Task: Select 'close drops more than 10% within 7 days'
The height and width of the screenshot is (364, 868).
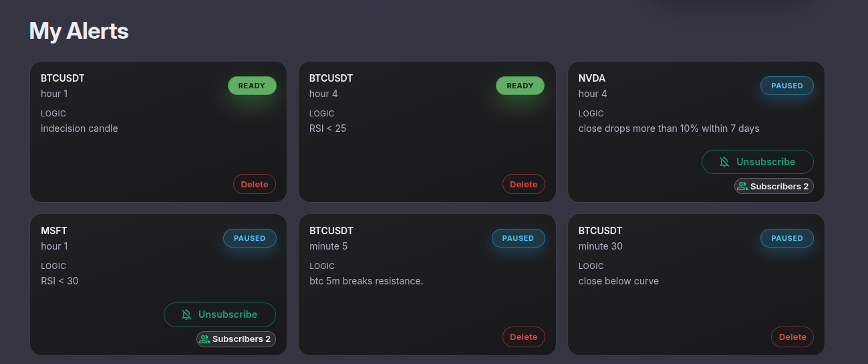Action: pyautogui.click(x=669, y=128)
